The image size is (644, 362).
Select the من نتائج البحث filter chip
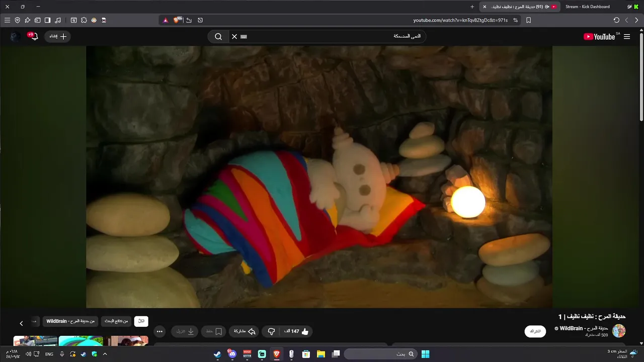(x=116, y=321)
